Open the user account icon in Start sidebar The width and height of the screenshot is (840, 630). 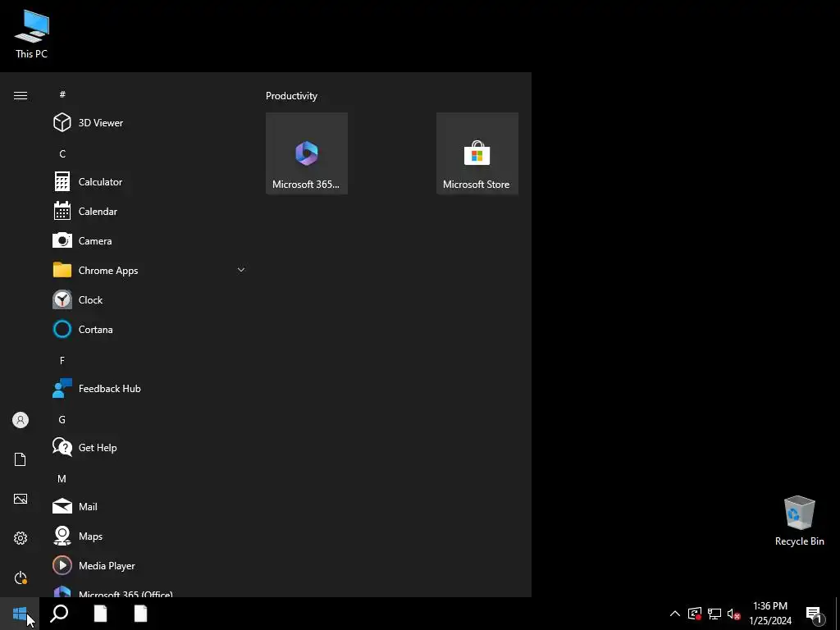[21, 420]
